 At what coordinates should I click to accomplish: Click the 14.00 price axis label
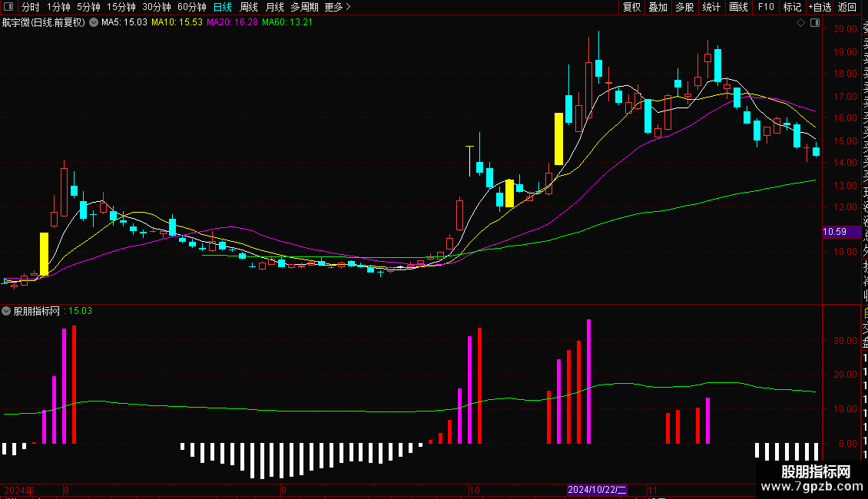pyautogui.click(x=845, y=163)
